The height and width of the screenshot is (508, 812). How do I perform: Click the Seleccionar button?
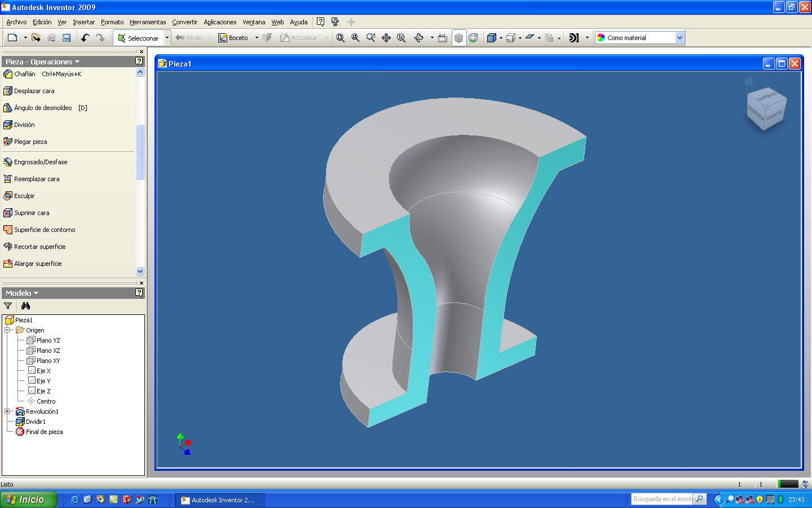click(x=138, y=38)
